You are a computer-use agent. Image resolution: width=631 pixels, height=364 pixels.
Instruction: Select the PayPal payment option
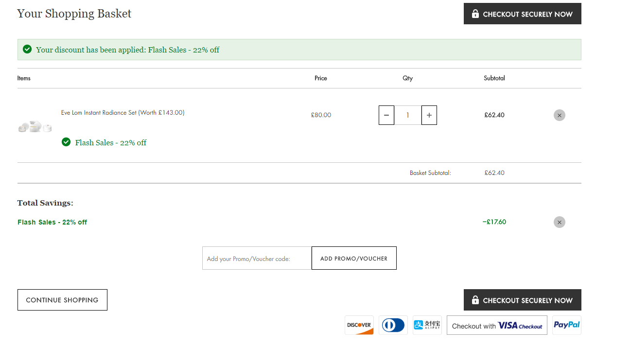(567, 325)
